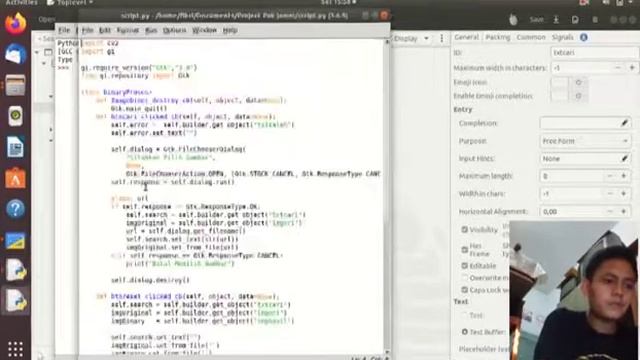
Task: Open the Edit menu in IDLE
Action: (x=104, y=30)
